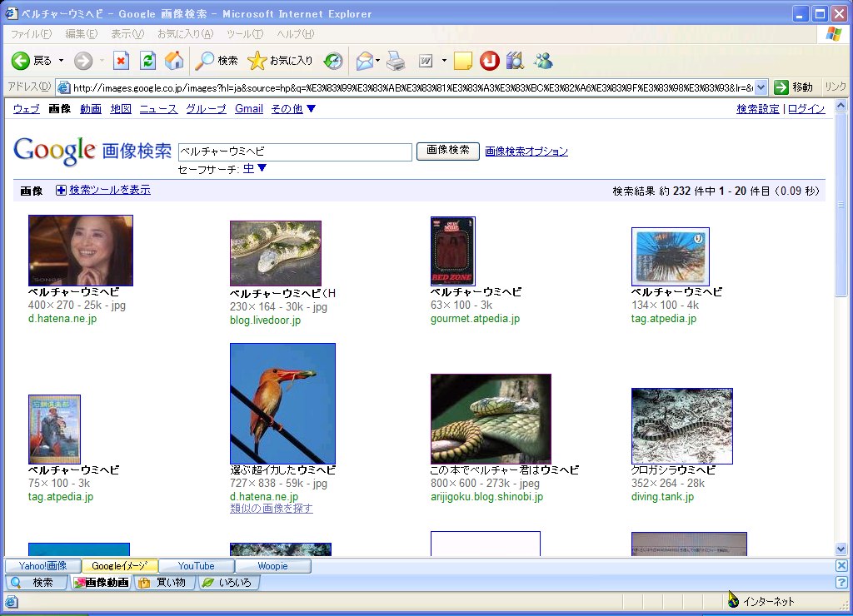Open 検索設定 search settings link
Viewport: 853px width, 616px height.
point(758,109)
